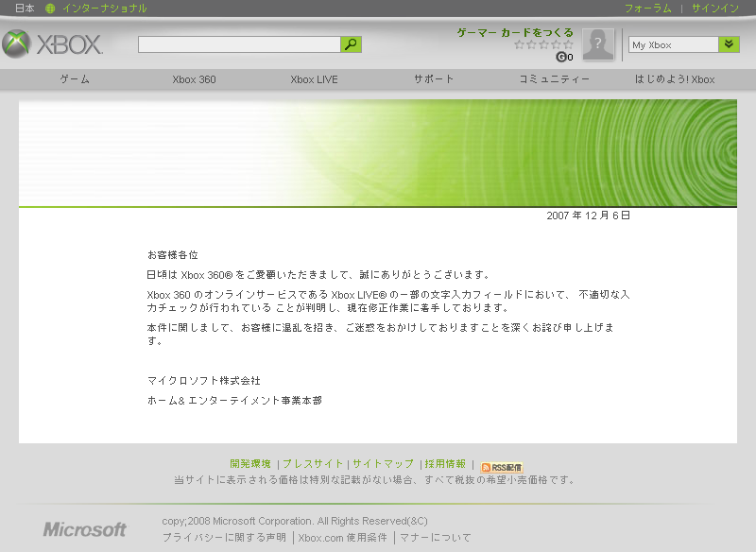
Task: Open the 開発環境 footer link
Action: coord(250,464)
